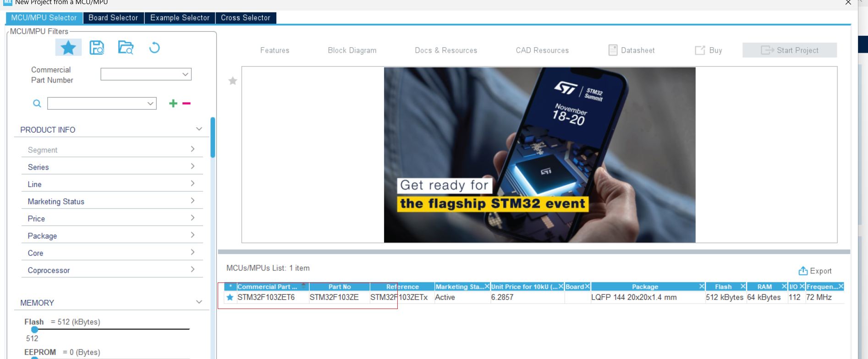This screenshot has width=868, height=359.
Task: Remove Package column
Action: [702, 287]
